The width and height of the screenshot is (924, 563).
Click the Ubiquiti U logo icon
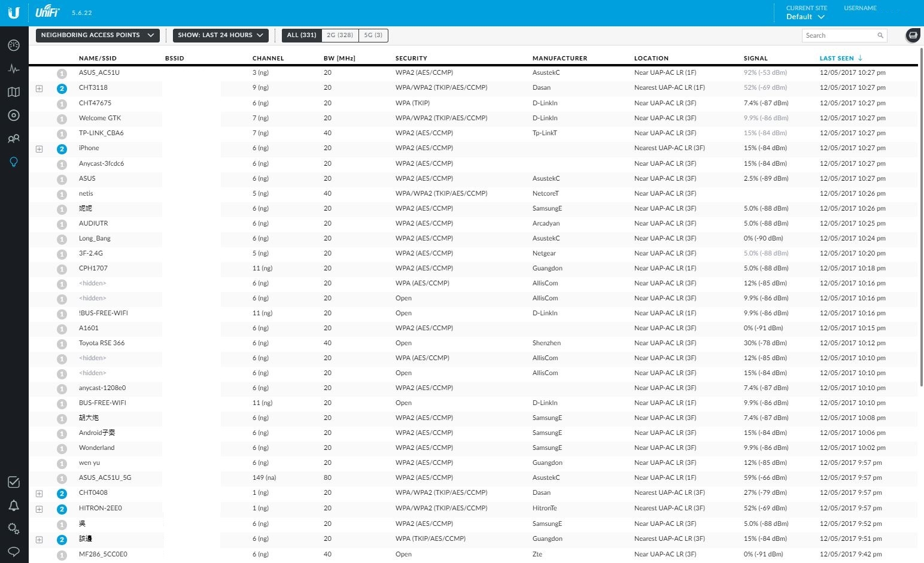[x=14, y=13]
